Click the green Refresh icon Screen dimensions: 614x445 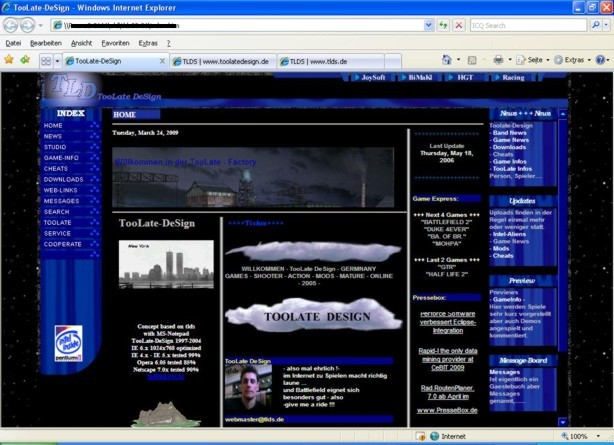pyautogui.click(x=443, y=25)
